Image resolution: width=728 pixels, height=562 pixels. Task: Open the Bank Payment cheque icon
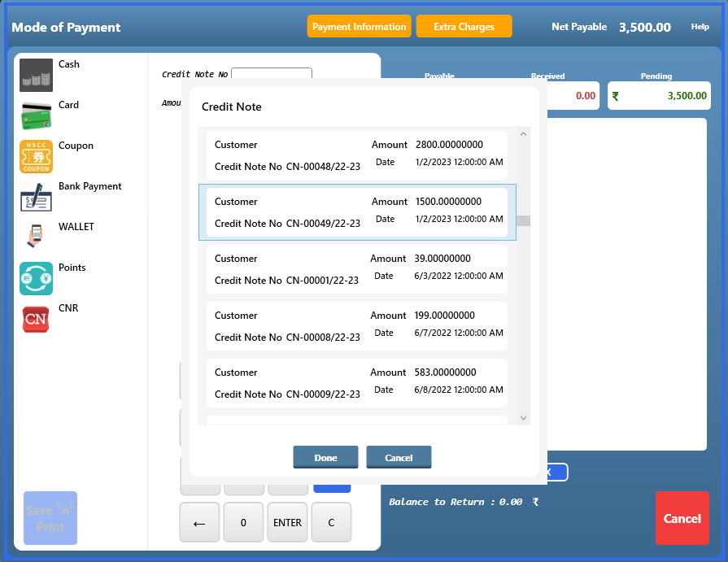click(36, 197)
